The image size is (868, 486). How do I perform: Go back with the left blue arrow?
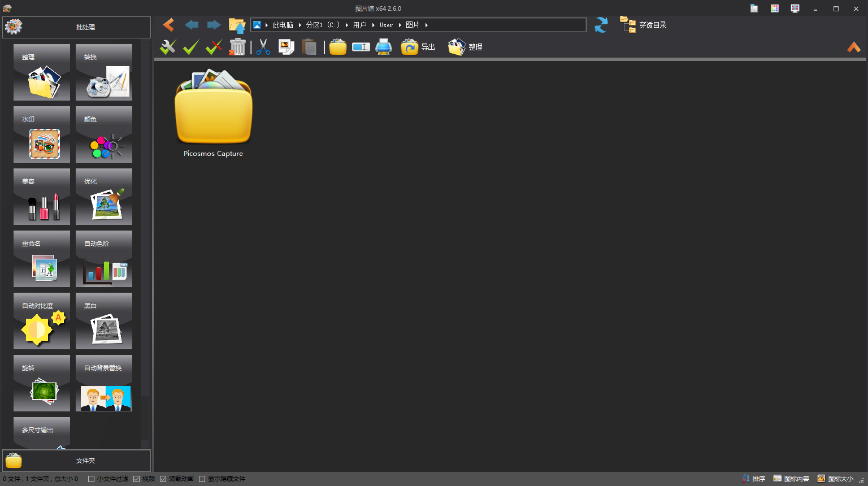point(192,25)
